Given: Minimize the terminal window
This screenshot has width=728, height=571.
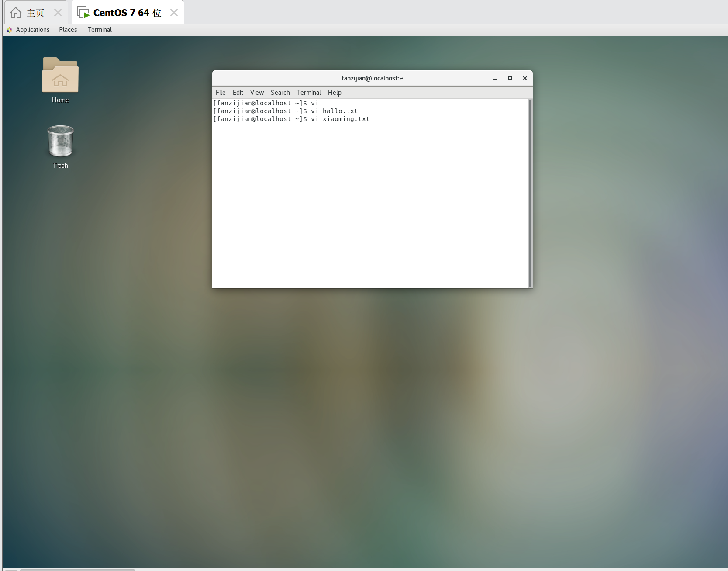Looking at the screenshot, I should (495, 79).
